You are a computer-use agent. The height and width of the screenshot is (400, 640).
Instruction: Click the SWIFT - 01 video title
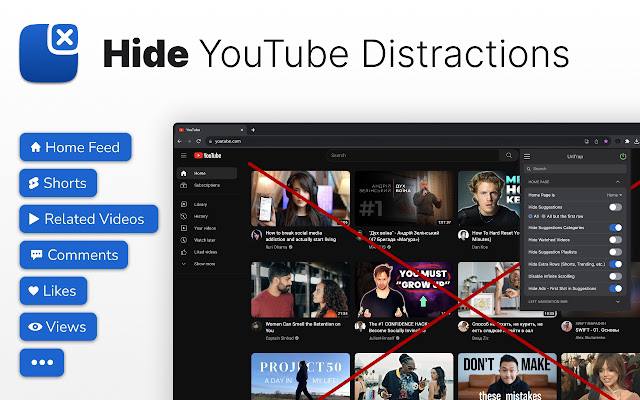click(x=597, y=330)
